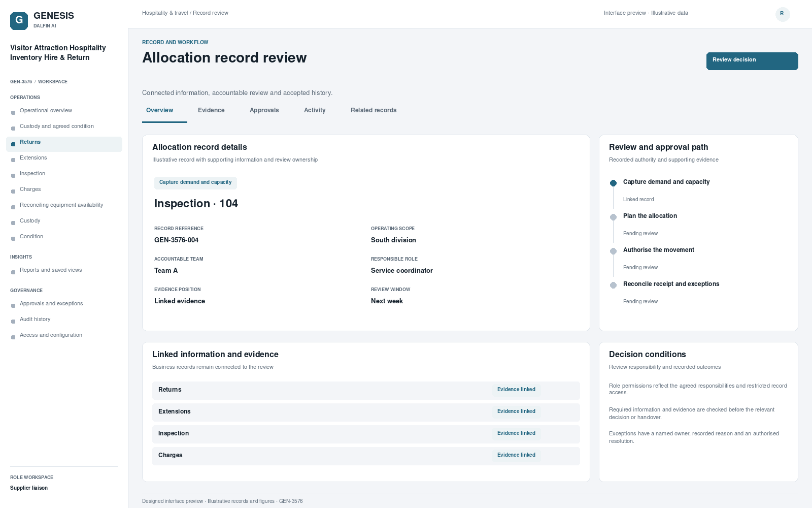Click the South division value
The height and width of the screenshot is (508, 812).
tap(393, 240)
